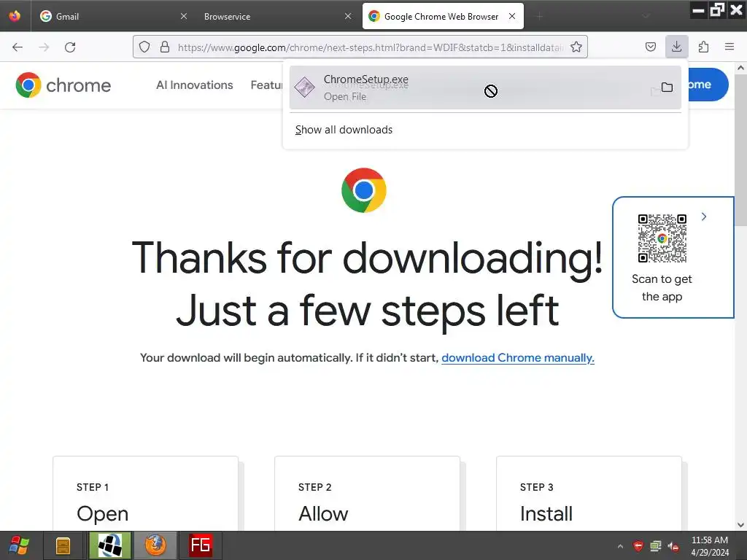The height and width of the screenshot is (560, 747).
Task: Click the ChromeSetup.exe file type icon
Action: click(304, 87)
